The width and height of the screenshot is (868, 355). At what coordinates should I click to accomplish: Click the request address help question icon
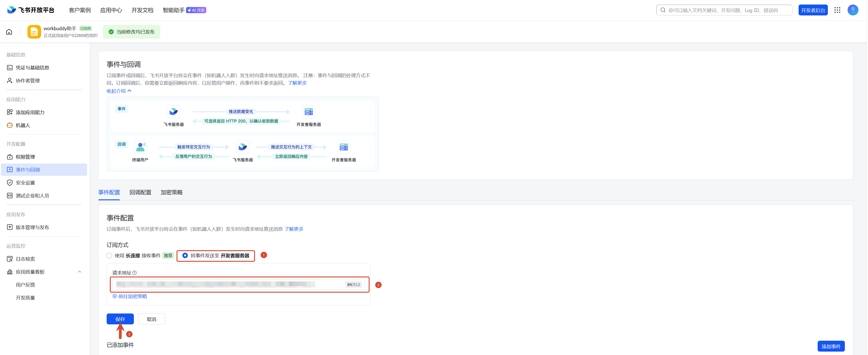tap(135, 273)
